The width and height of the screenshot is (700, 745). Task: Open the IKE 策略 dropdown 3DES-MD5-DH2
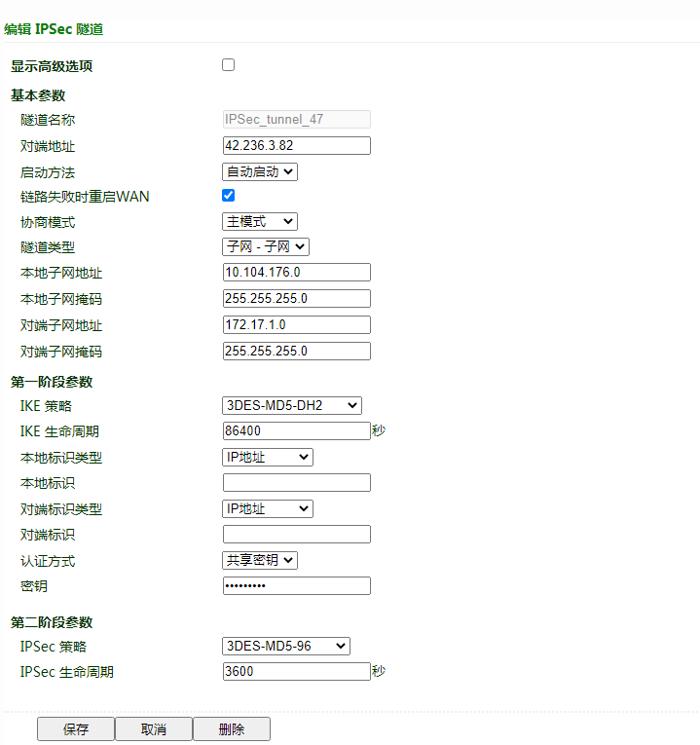(x=292, y=406)
